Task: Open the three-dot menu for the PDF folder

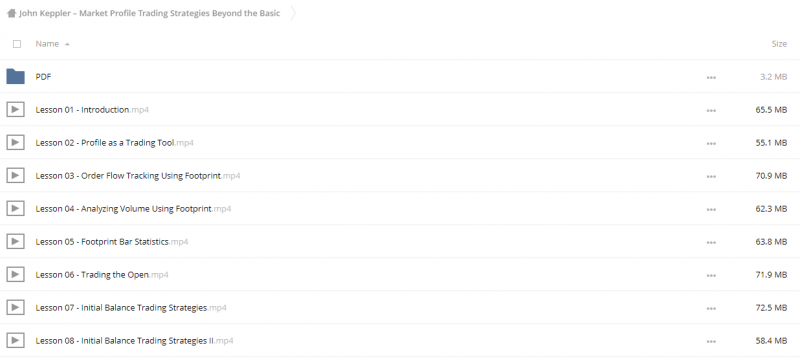Action: point(711,78)
